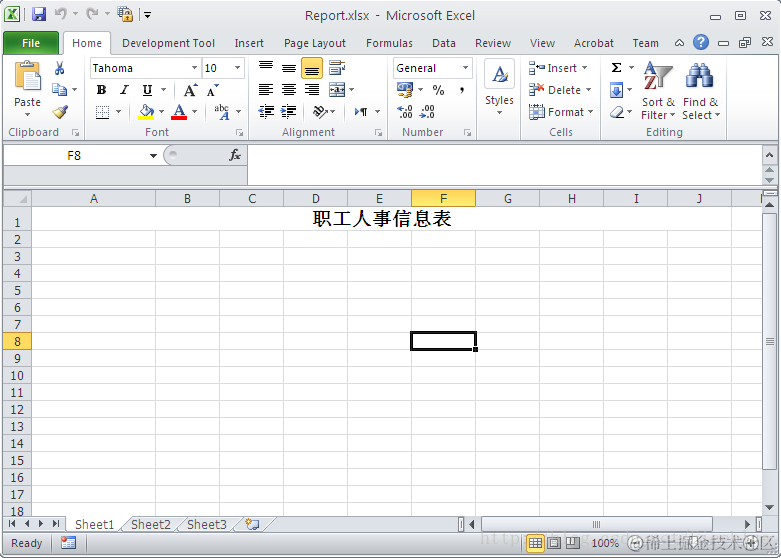Open the Tahoma font name dropdown
Viewport: 781px width, 558px height.
(x=194, y=68)
